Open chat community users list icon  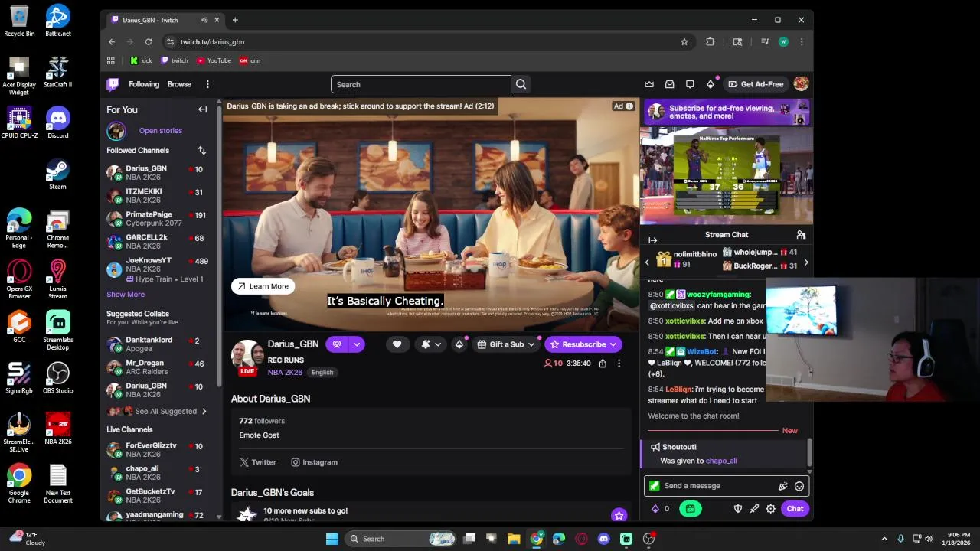[x=801, y=235]
